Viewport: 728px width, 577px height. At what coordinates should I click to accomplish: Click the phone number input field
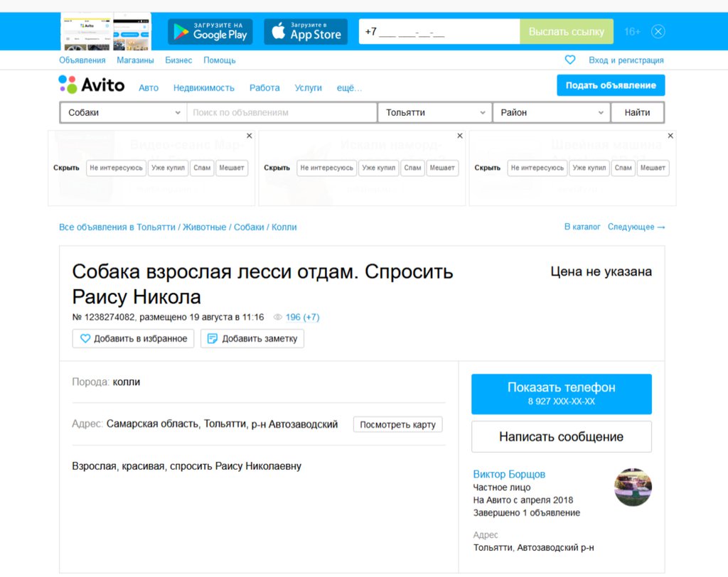click(439, 31)
